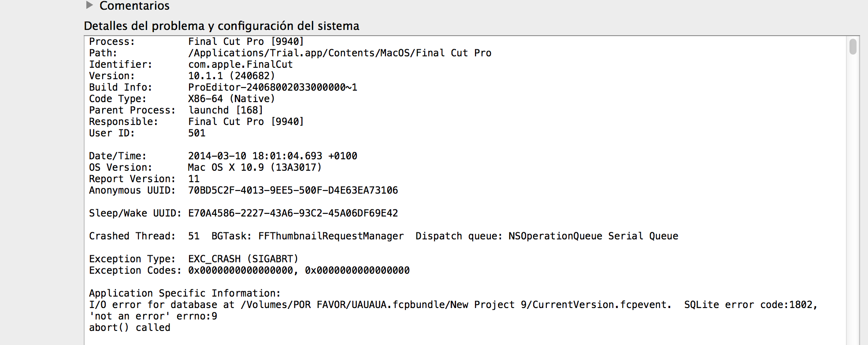Viewport: 868px width, 345px height.
Task: Click the Build Info ProEditor value
Action: [x=272, y=87]
